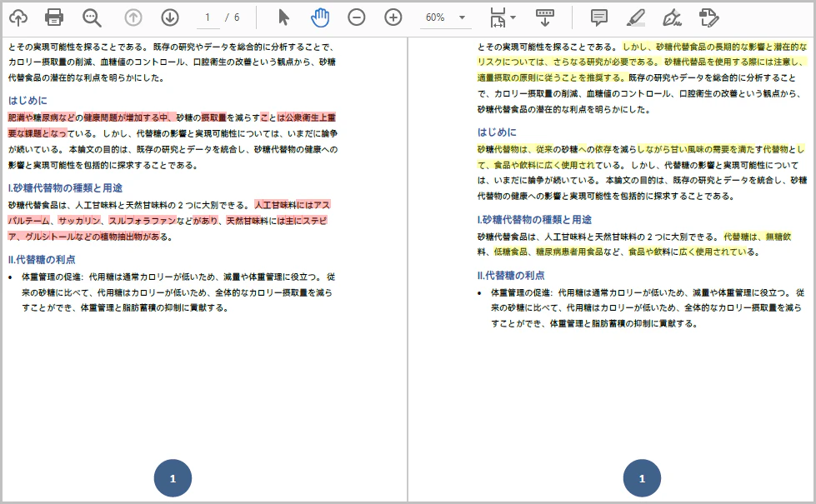
Task: Open the fill and stamp tool
Action: point(708,17)
